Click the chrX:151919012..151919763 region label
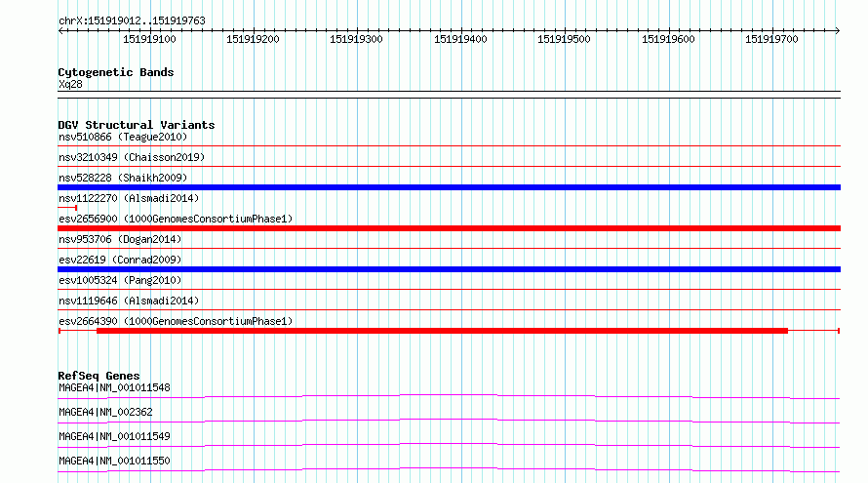868x483 pixels. 132,20
